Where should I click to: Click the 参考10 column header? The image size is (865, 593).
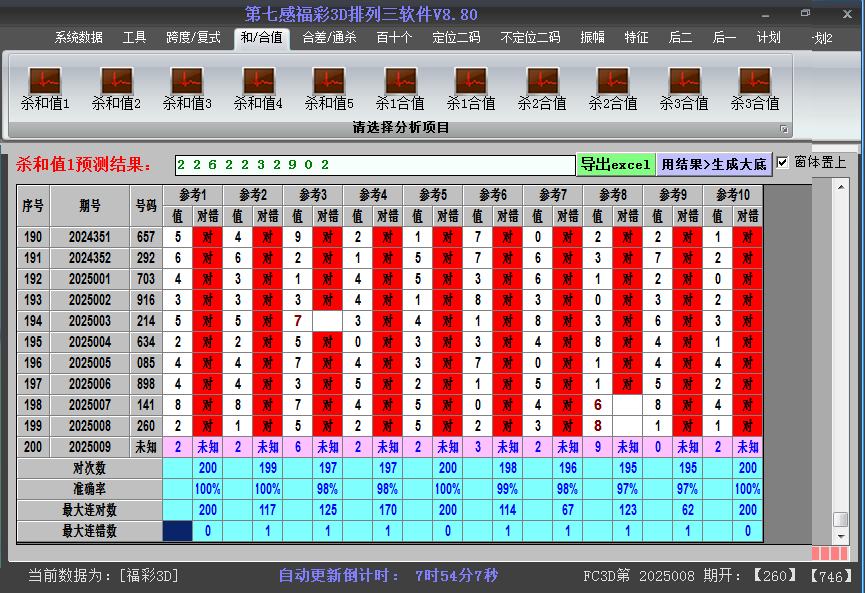click(x=733, y=195)
